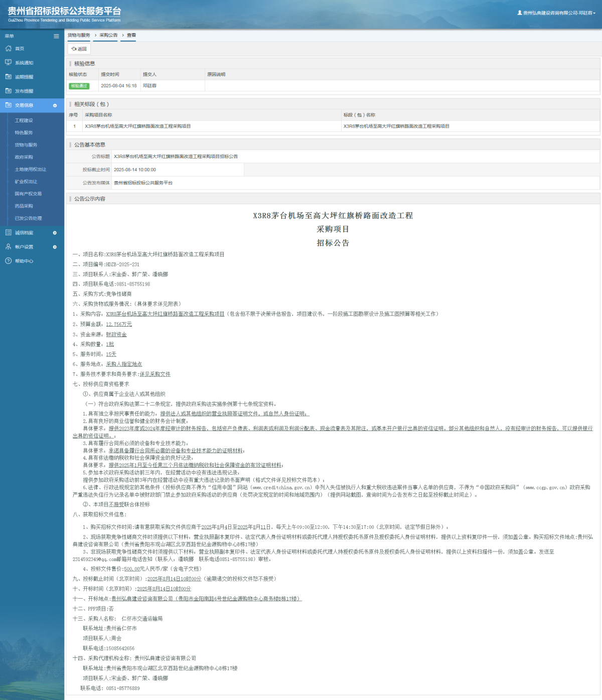Click the 帮助中心 question mark icon

tap(8, 261)
